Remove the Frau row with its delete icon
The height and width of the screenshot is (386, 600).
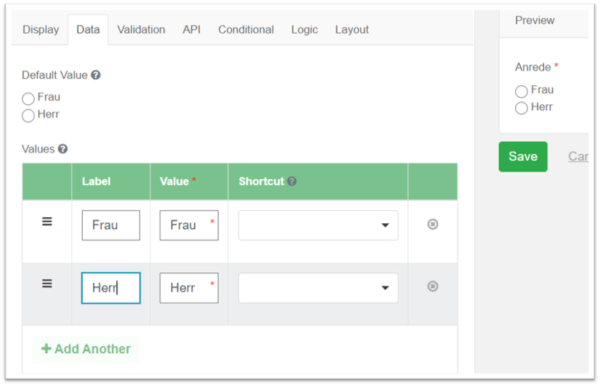tap(432, 224)
